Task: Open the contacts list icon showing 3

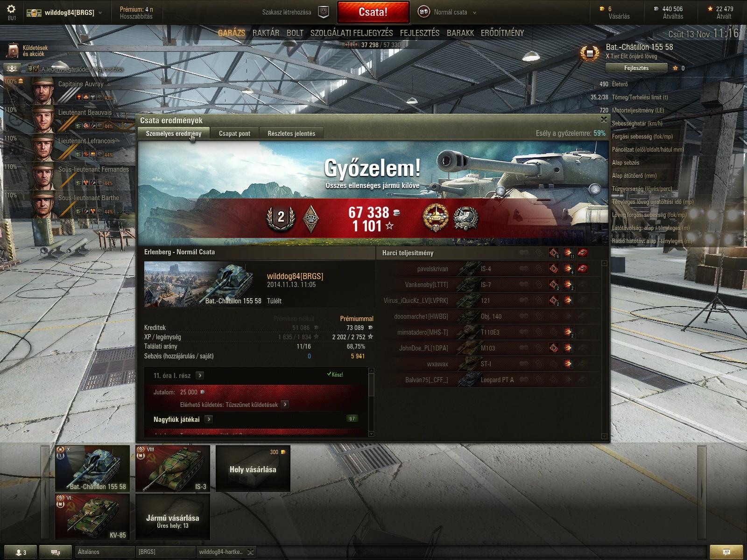Action: pyautogui.click(x=21, y=552)
